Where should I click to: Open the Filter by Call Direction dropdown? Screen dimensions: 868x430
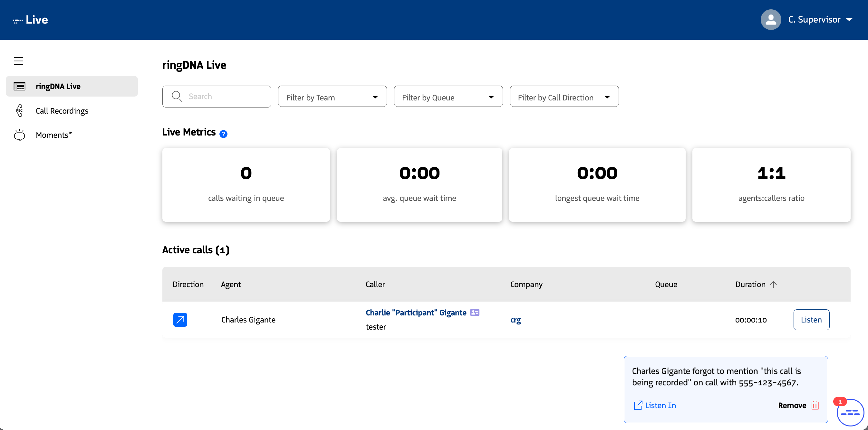click(564, 97)
